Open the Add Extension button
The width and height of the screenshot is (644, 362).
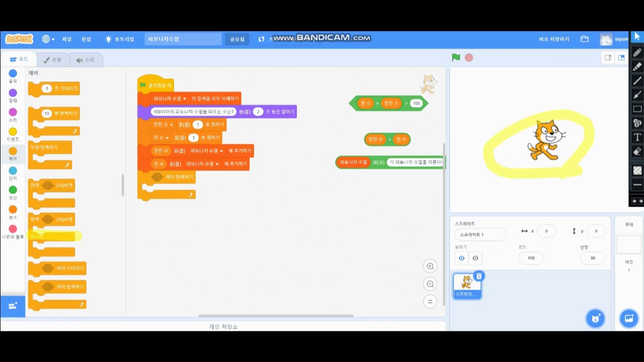coord(13,306)
